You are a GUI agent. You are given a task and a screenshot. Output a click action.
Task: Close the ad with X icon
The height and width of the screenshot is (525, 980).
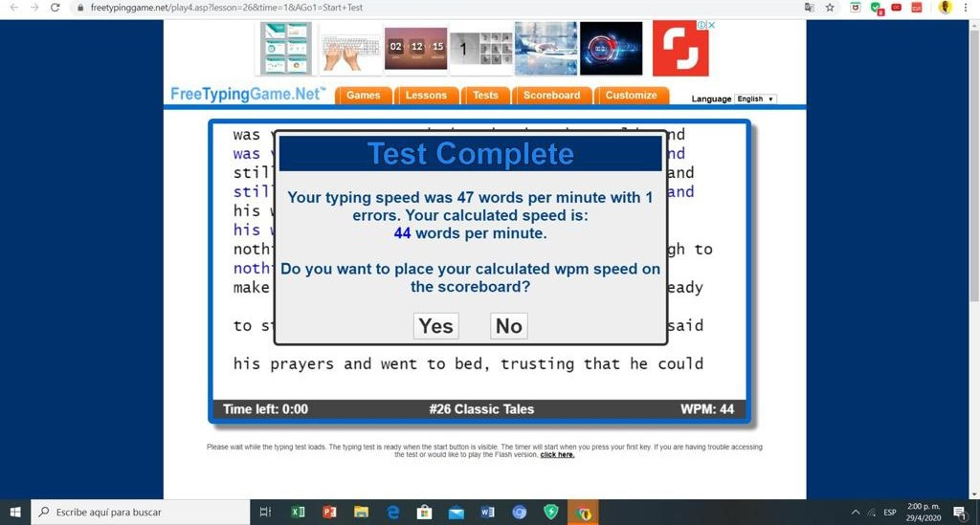711,25
